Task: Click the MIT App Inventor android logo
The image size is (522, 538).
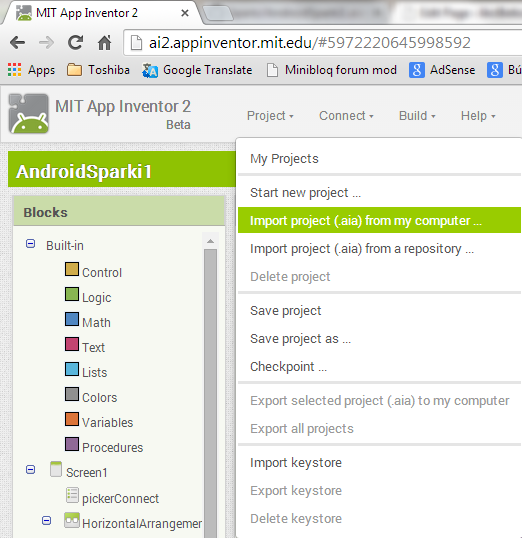Action: (29, 113)
